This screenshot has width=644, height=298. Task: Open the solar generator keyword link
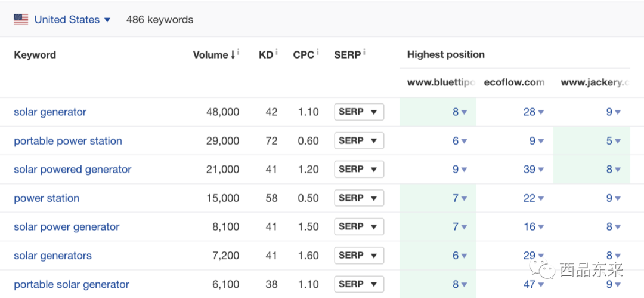pyautogui.click(x=50, y=112)
